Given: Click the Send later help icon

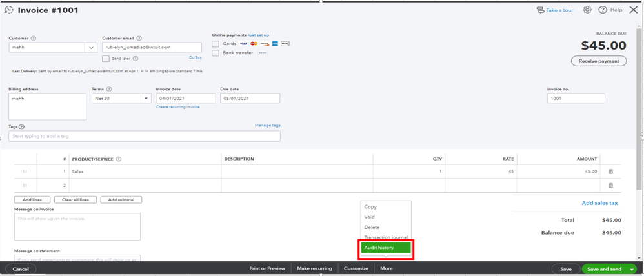Looking at the screenshot, I should [135, 59].
